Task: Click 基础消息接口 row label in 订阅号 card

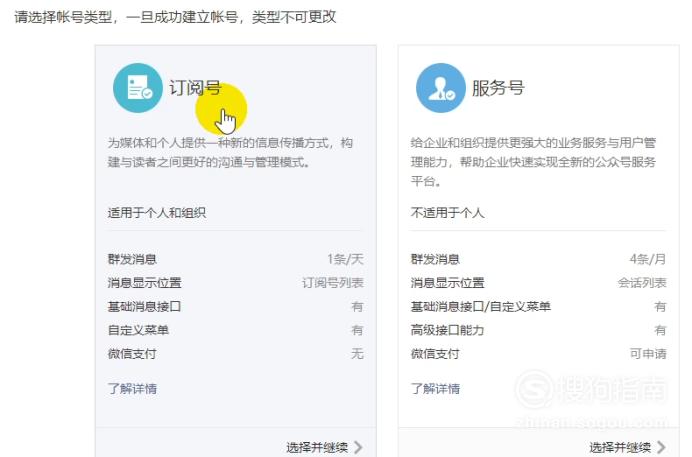Action: click(x=144, y=306)
